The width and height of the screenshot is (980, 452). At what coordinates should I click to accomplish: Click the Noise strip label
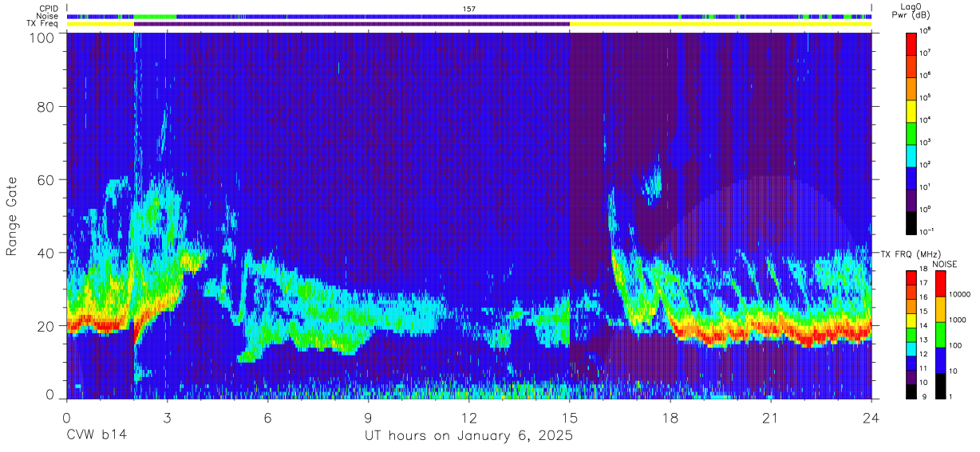point(46,16)
